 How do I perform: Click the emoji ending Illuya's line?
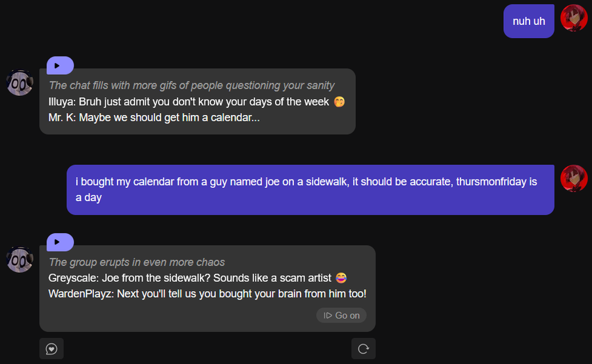339,102
